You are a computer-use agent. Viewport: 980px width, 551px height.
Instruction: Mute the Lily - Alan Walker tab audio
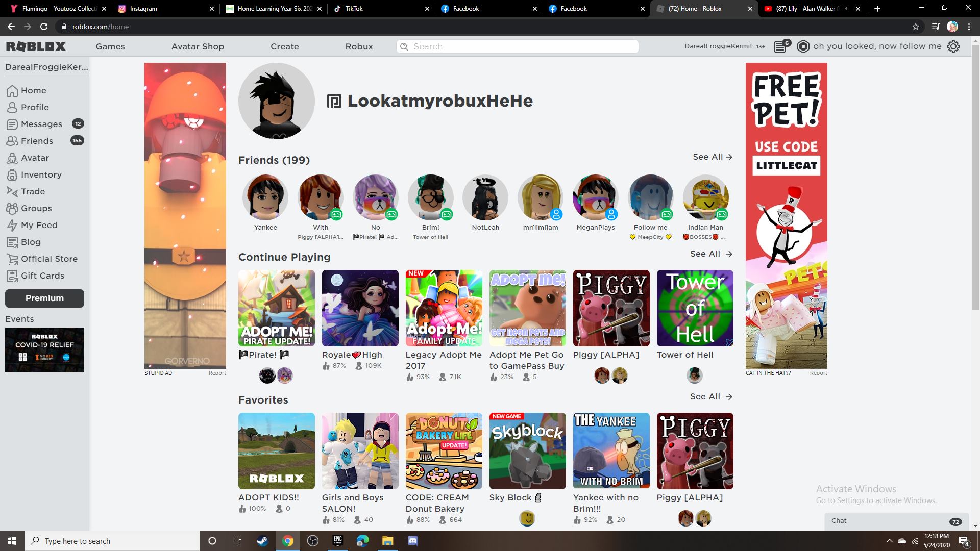pyautogui.click(x=847, y=9)
